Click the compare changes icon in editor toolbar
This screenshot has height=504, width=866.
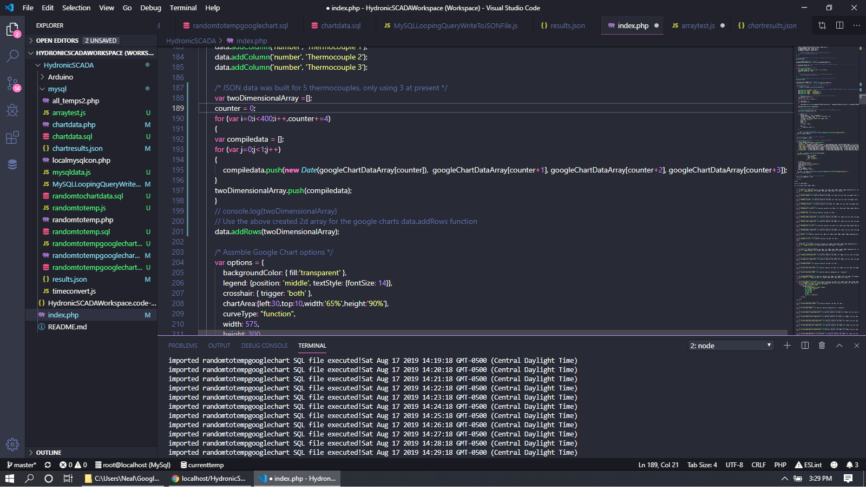click(822, 25)
